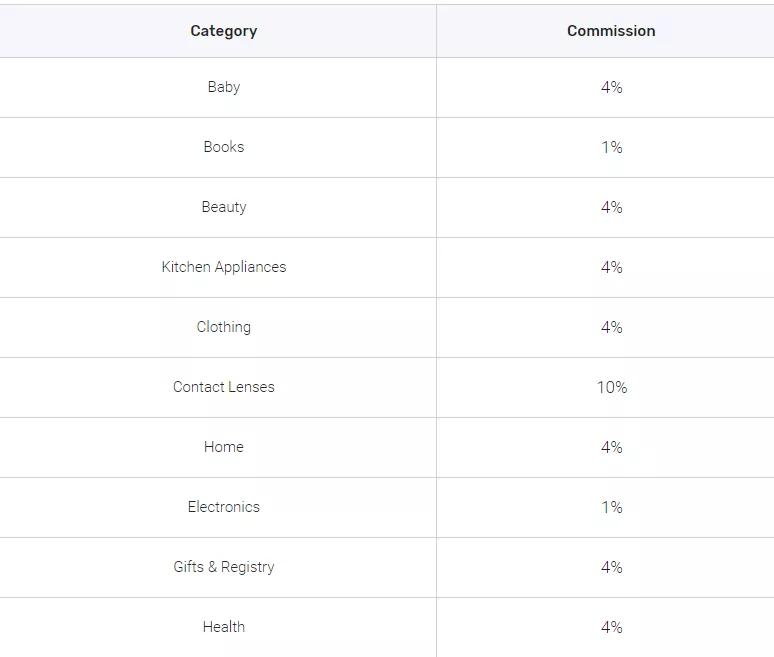The width and height of the screenshot is (774, 657).
Task: Click the Health category text
Action: click(x=224, y=627)
